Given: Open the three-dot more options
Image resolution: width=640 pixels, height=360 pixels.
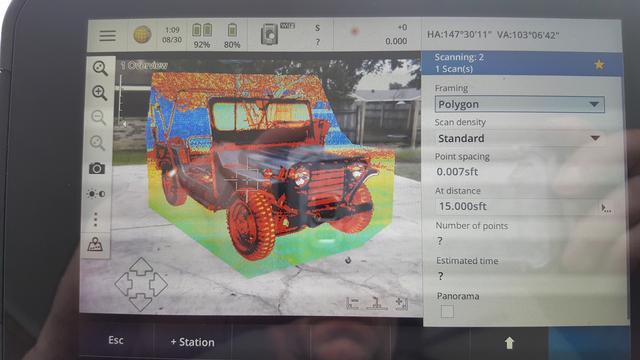Looking at the screenshot, I should pos(96,220).
